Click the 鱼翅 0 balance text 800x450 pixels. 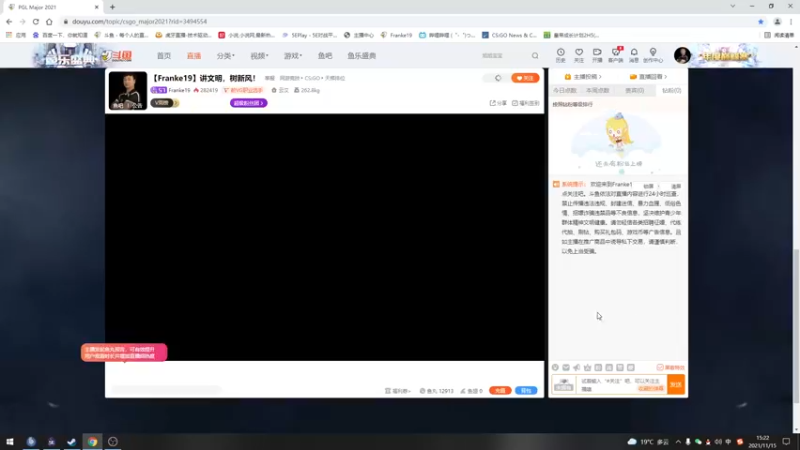click(x=471, y=391)
